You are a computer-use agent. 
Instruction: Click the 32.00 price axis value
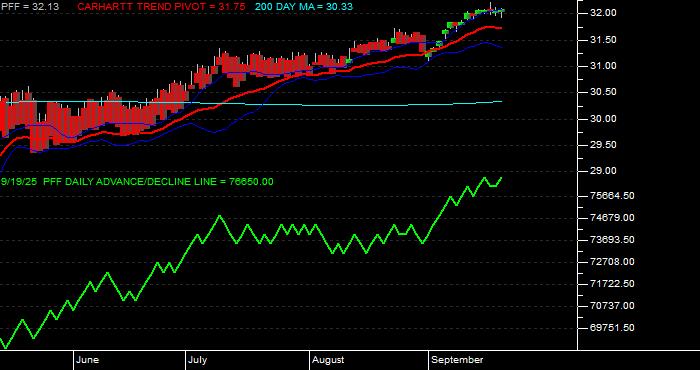point(604,13)
